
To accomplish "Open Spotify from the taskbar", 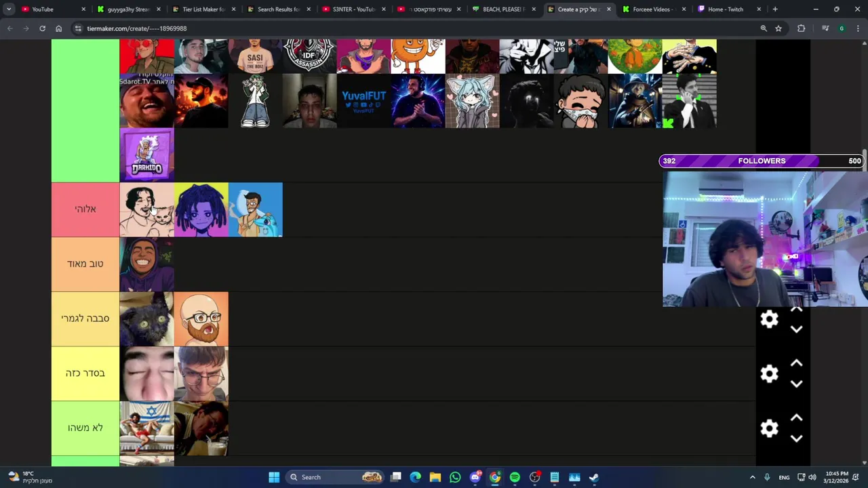I will pyautogui.click(x=515, y=477).
